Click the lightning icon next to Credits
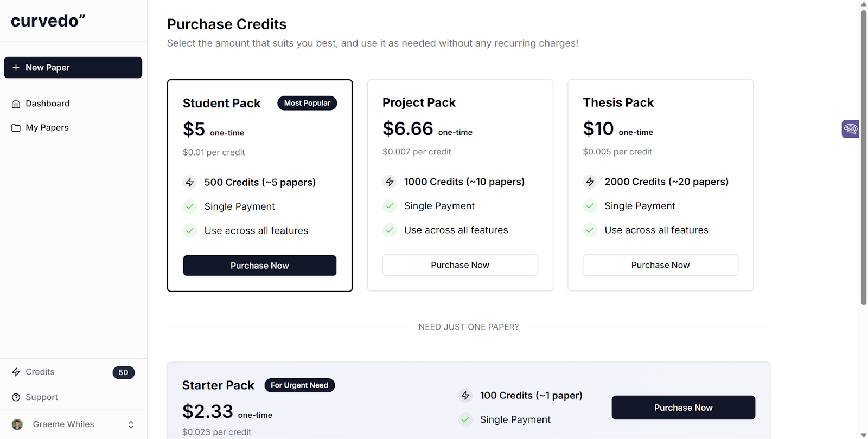This screenshot has width=868, height=439. [15, 372]
